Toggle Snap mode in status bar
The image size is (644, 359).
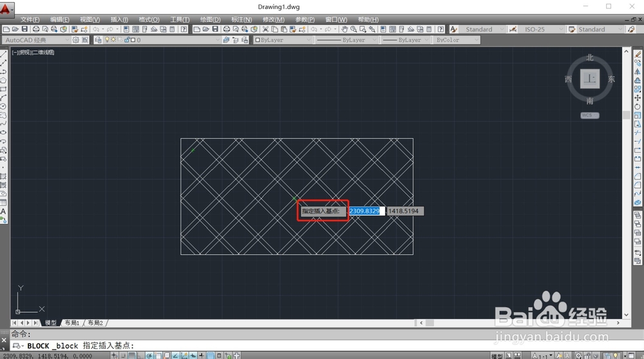click(123, 355)
